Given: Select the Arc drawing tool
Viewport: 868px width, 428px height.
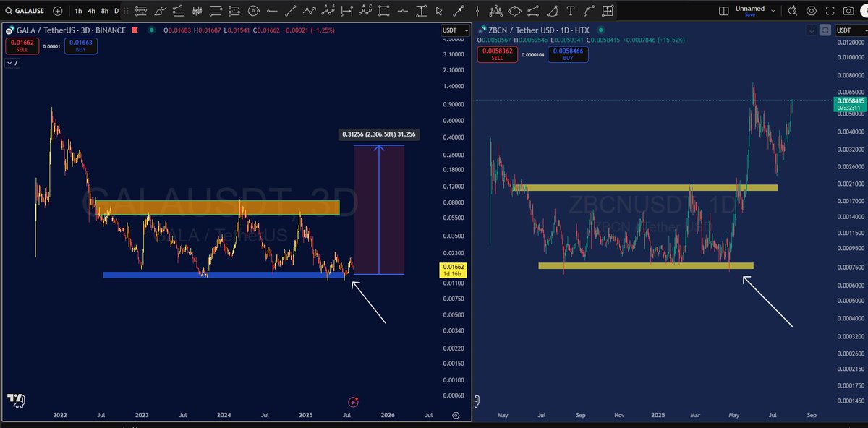Looking at the screenshot, I should (552, 11).
